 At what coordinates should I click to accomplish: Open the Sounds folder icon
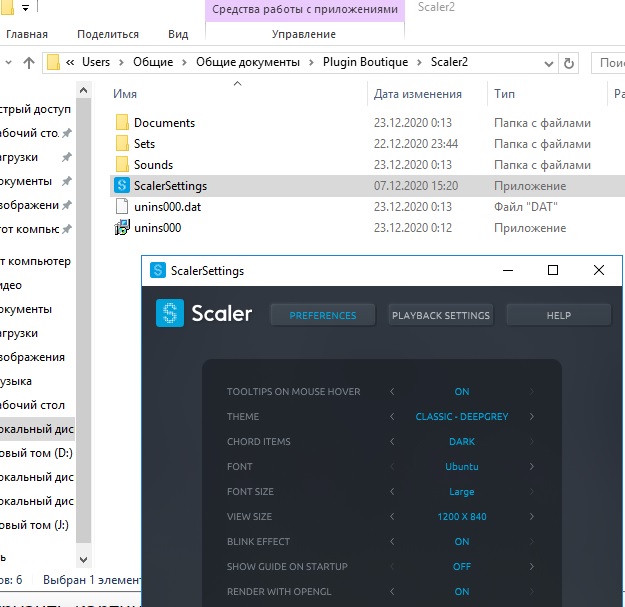pyautogui.click(x=122, y=165)
